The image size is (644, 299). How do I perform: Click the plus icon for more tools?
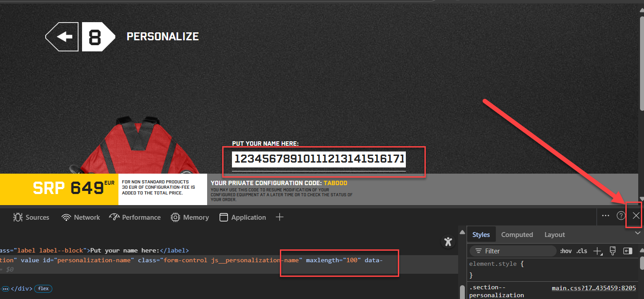click(279, 217)
